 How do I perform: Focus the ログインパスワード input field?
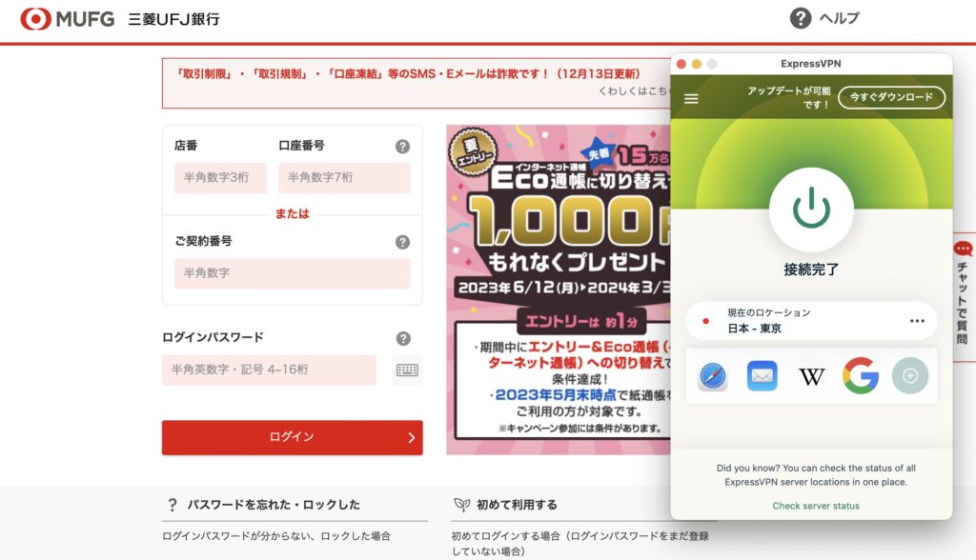pos(269,370)
